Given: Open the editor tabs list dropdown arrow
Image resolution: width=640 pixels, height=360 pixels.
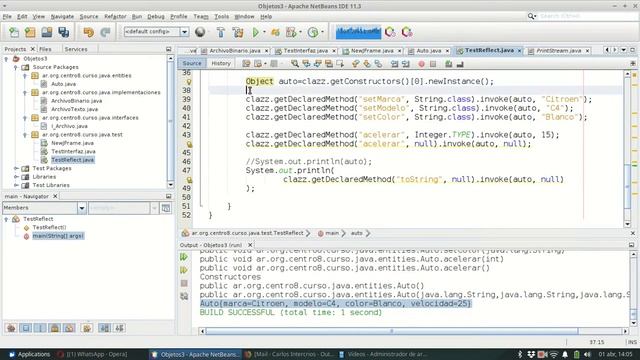Looking at the screenshot, I should coord(624,50).
